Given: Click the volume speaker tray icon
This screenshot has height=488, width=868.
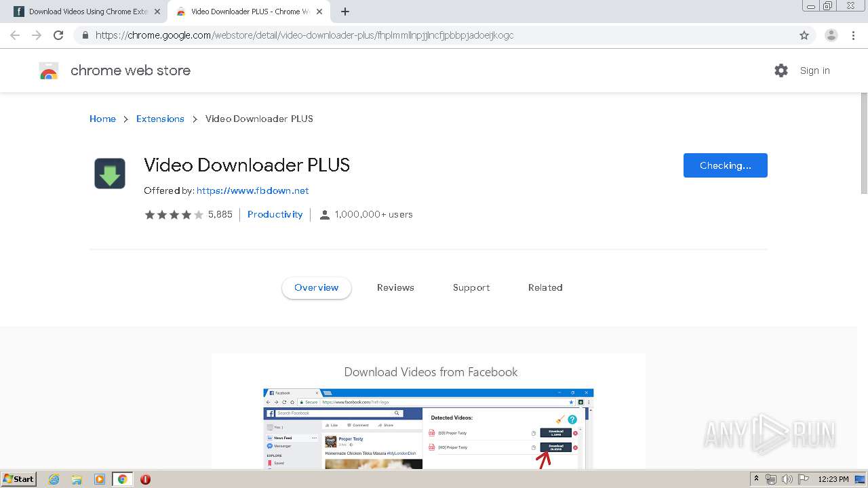Looking at the screenshot, I should click(x=787, y=479).
